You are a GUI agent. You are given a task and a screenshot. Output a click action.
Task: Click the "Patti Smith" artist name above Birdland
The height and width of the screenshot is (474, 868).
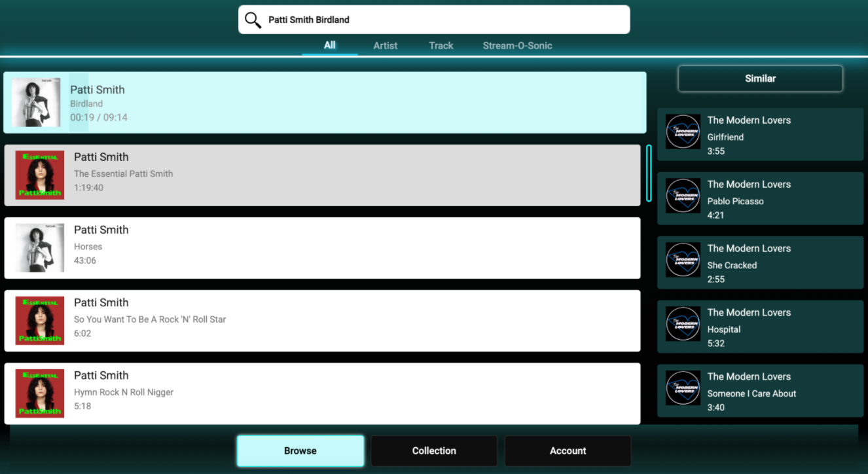tap(98, 90)
